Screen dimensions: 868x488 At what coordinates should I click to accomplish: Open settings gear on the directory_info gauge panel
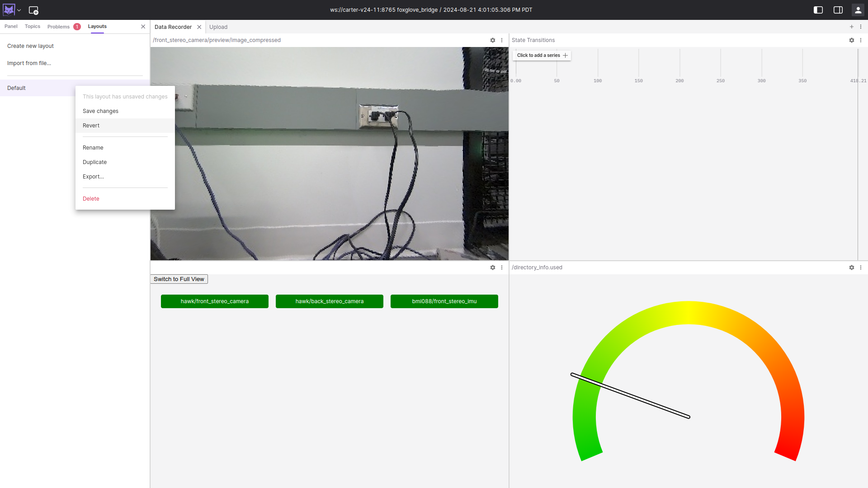coord(852,267)
